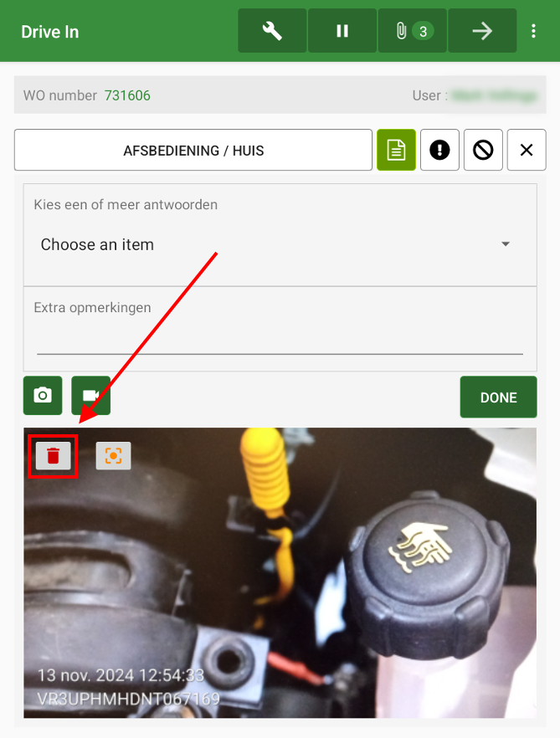Go forward with the right arrow button

(481, 31)
